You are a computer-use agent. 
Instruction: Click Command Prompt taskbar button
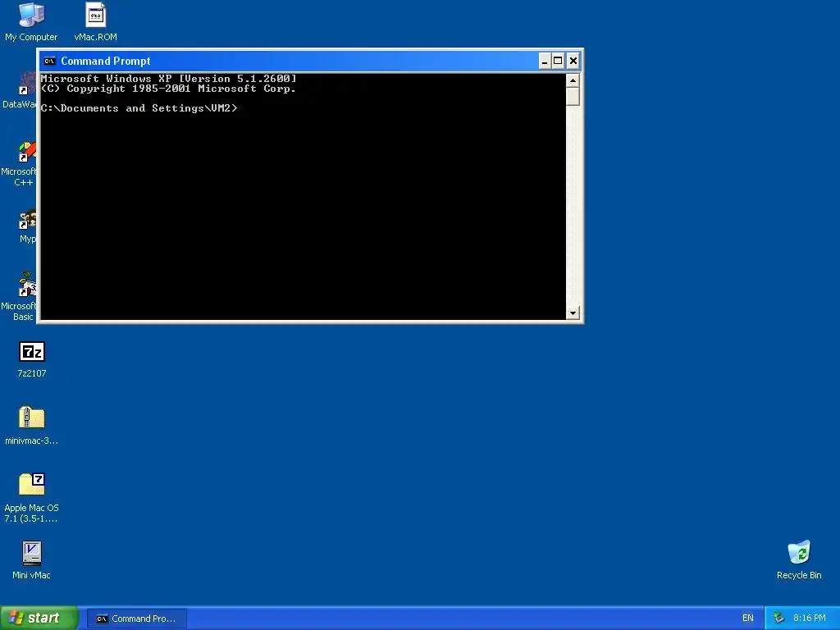tap(137, 619)
